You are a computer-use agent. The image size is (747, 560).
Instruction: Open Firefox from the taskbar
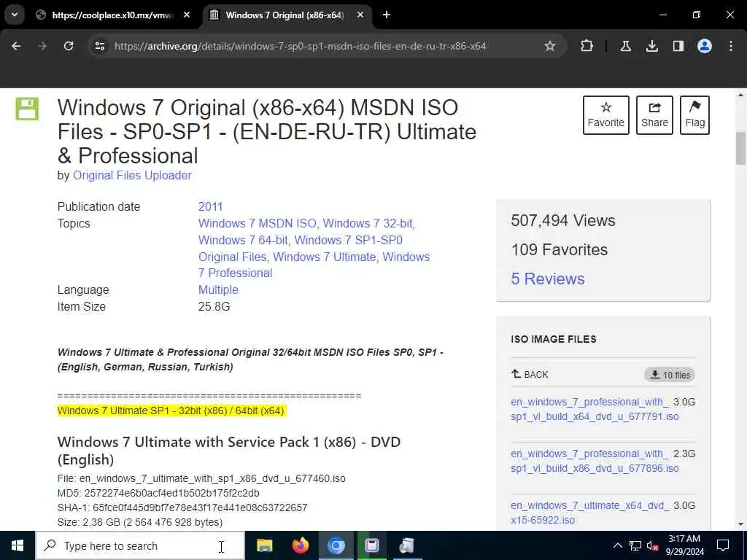click(300, 545)
